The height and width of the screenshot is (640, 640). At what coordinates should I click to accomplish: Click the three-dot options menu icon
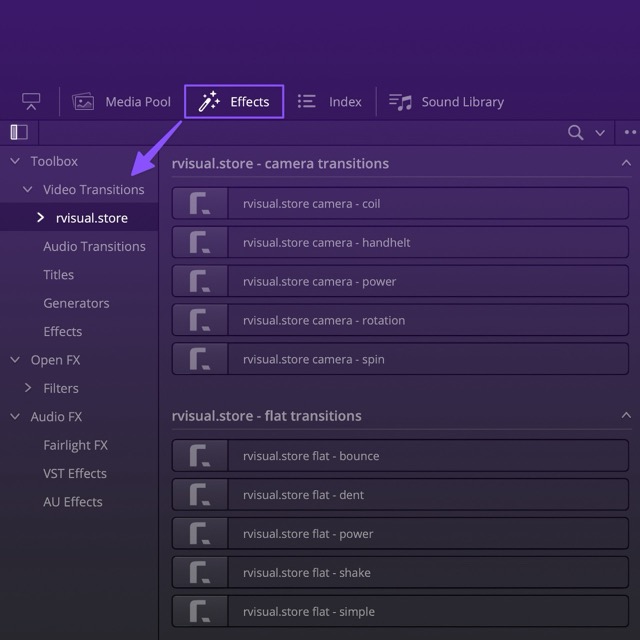point(630,132)
